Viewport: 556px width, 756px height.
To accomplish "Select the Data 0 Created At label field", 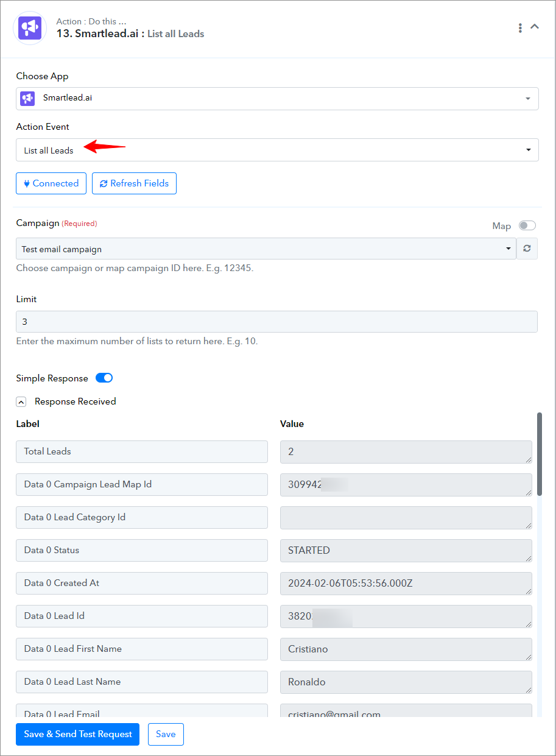I will tap(142, 583).
